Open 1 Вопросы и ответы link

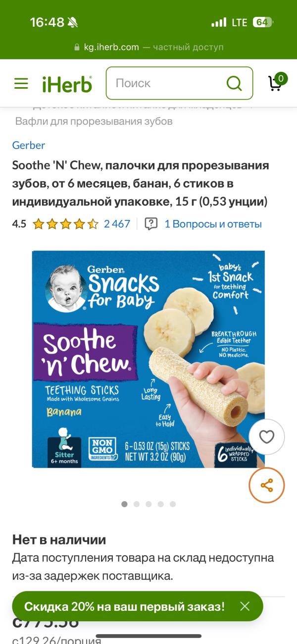click(x=213, y=224)
